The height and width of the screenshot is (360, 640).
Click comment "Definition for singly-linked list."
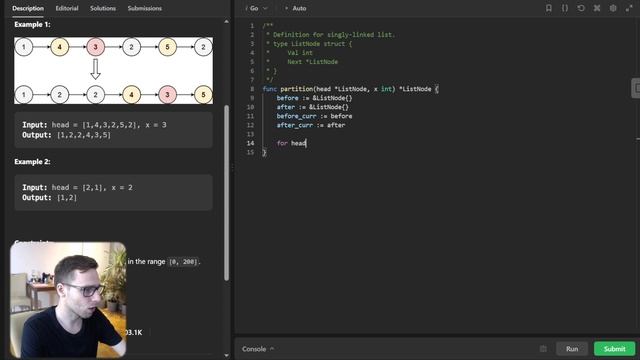pyautogui.click(x=334, y=35)
